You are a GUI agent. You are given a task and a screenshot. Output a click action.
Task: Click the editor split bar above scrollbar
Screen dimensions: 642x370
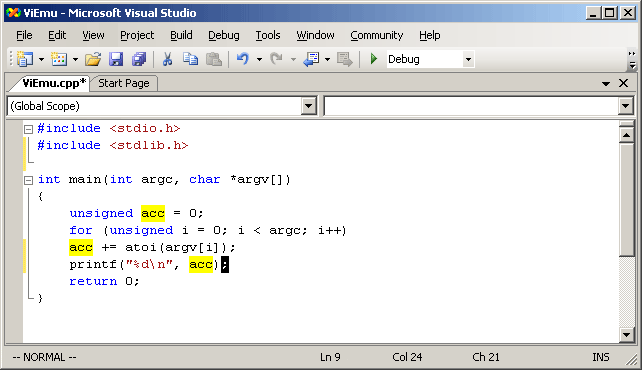626,124
